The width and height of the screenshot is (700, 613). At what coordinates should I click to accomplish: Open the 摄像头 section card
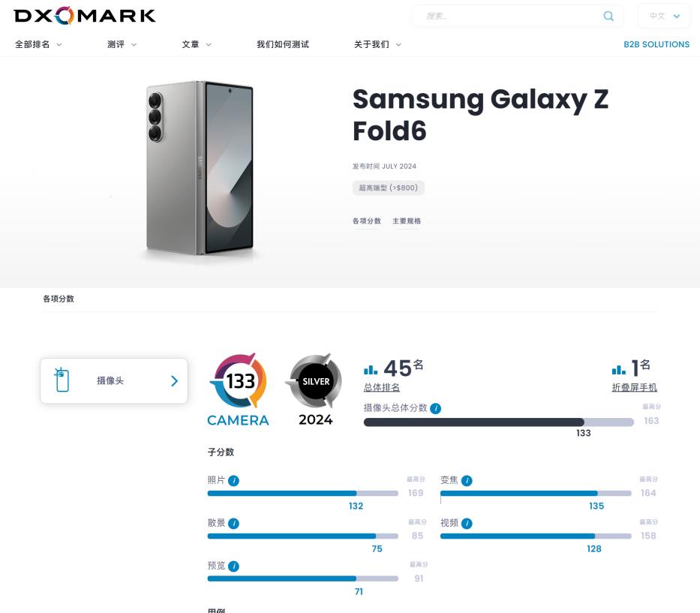[114, 380]
